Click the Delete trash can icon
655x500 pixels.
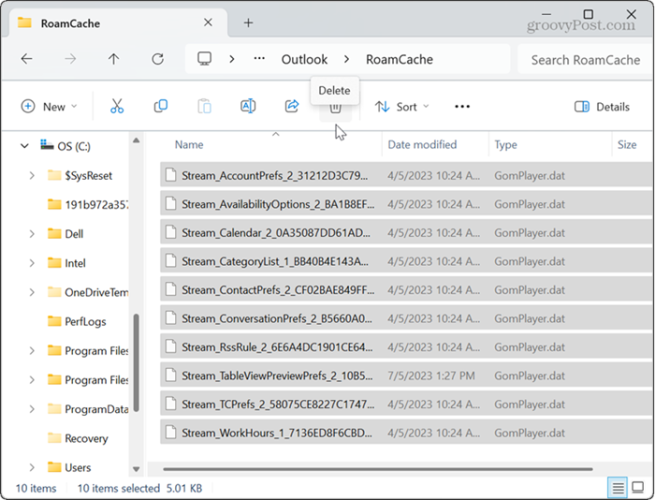pos(335,109)
